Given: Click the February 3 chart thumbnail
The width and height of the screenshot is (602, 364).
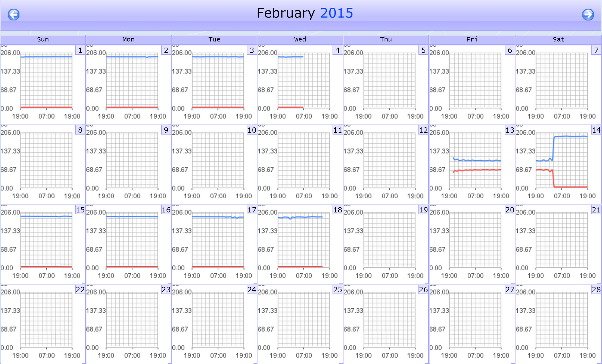Looking at the screenshot, I should (214, 84).
